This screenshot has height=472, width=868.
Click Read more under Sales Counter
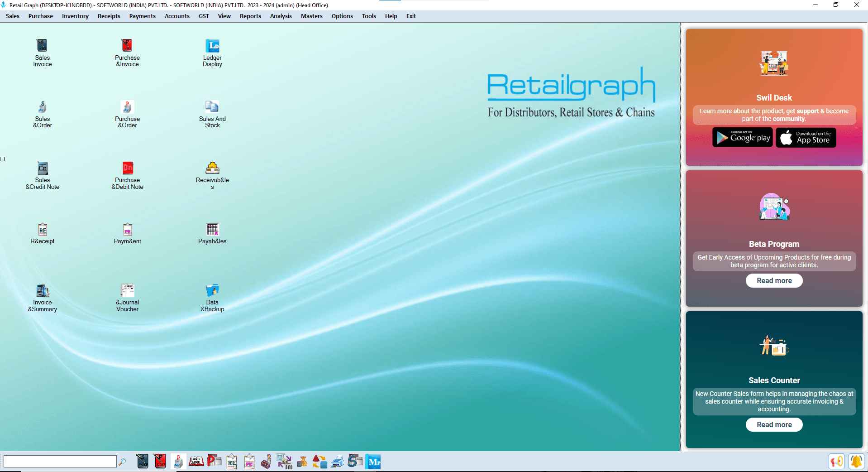(774, 424)
